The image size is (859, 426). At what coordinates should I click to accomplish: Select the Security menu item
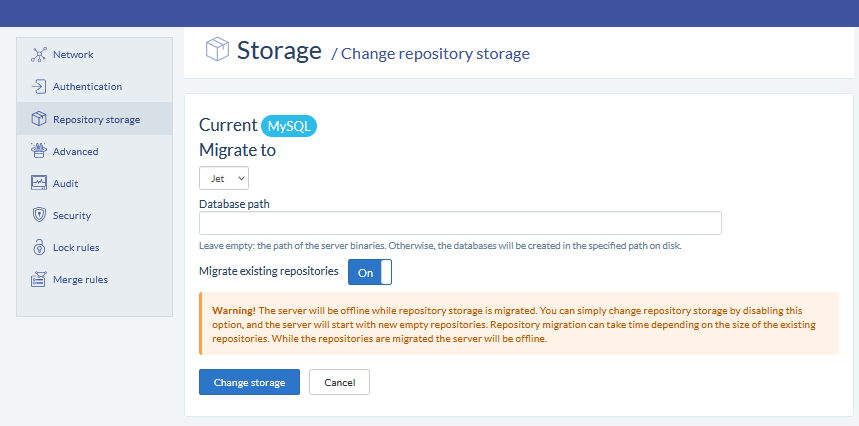(x=72, y=215)
